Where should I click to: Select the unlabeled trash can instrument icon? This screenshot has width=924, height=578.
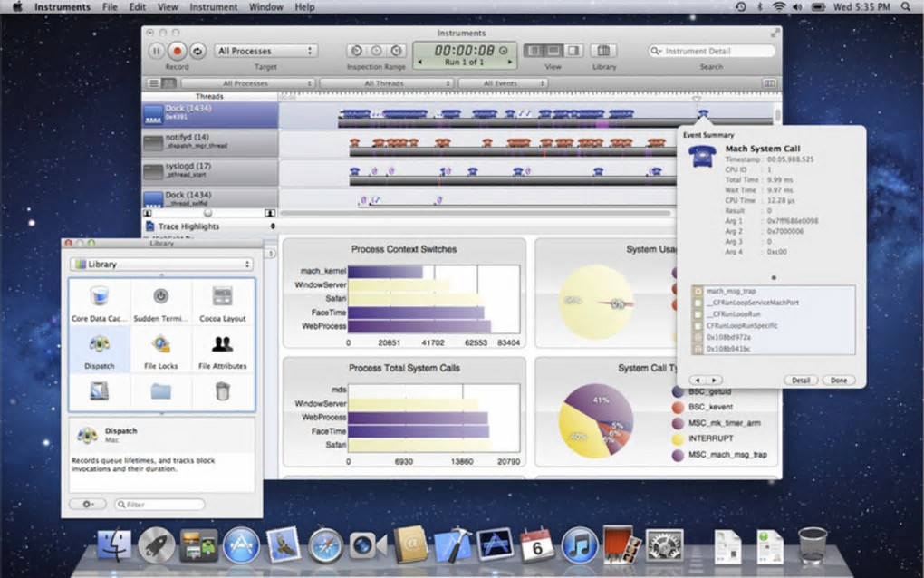(x=223, y=391)
